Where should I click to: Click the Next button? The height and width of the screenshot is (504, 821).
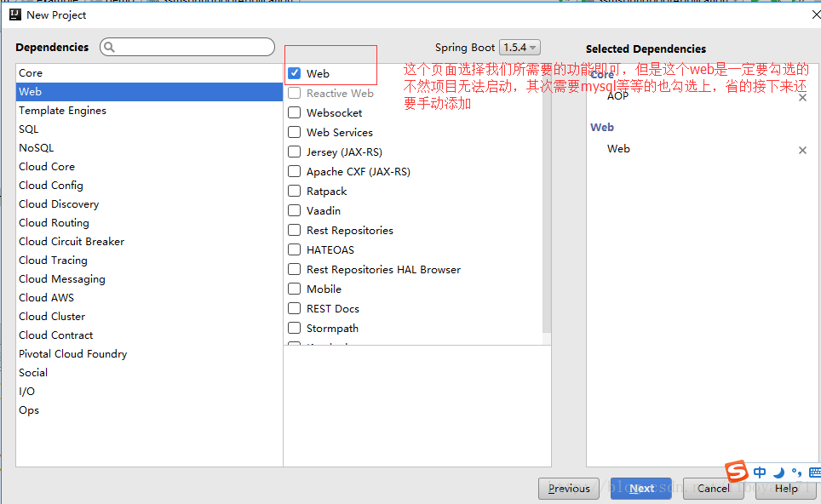coord(641,489)
